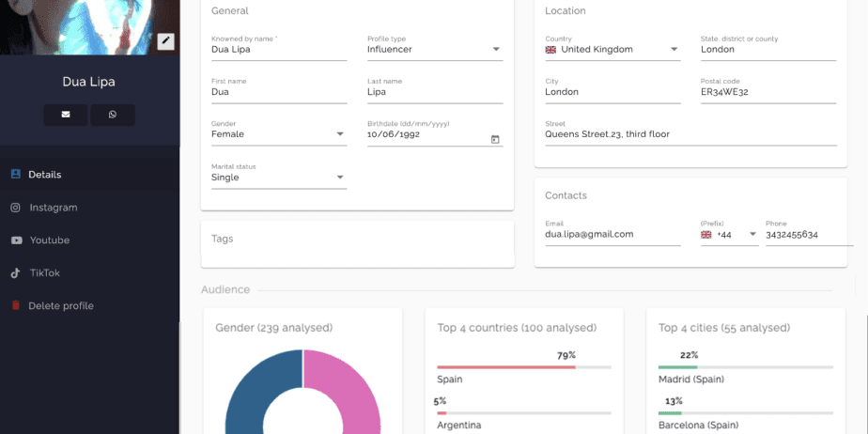Open the birthdate calendar picker icon
Image resolution: width=868 pixels, height=434 pixels.
pyautogui.click(x=495, y=139)
